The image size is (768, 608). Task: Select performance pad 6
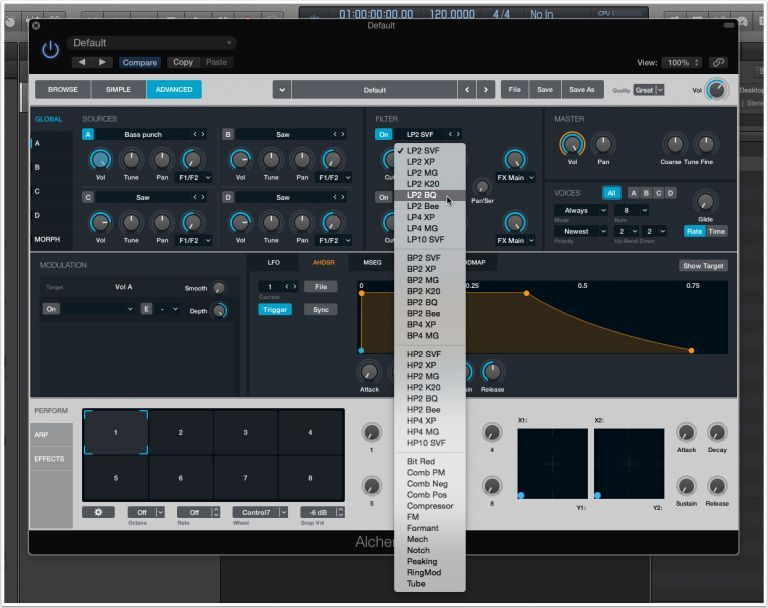coord(180,478)
